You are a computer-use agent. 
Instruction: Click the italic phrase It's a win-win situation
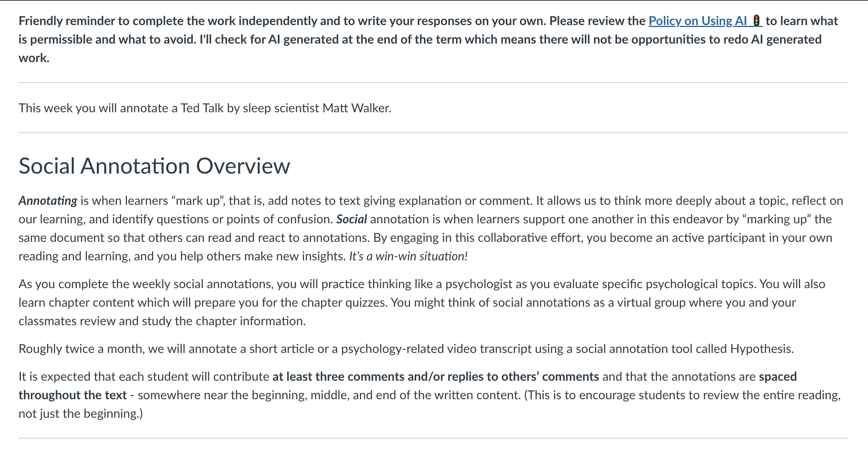tap(408, 256)
